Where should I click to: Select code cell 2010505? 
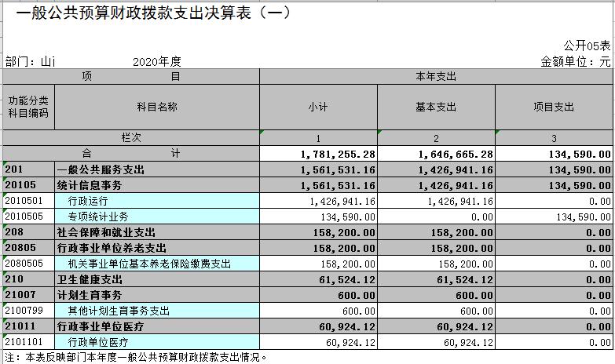pyautogui.click(x=28, y=217)
